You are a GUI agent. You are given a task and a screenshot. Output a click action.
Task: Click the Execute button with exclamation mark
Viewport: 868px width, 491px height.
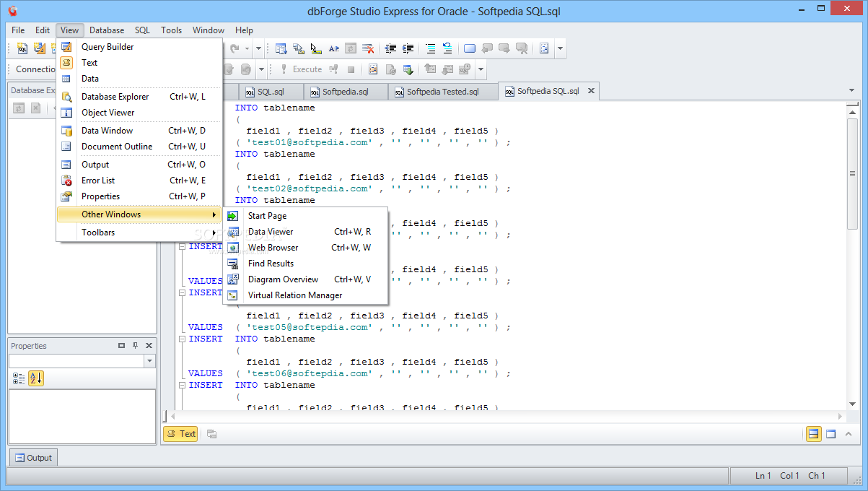[x=301, y=69]
